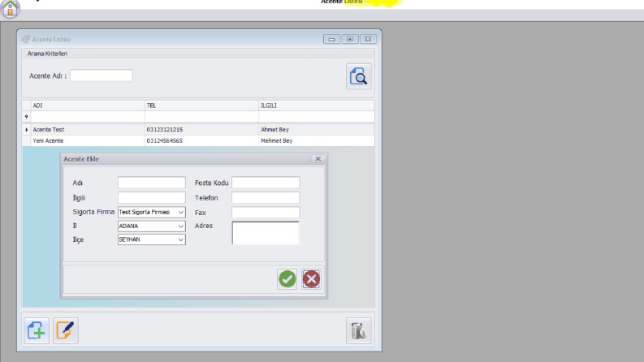Click the Adı input field
The image size is (644, 362).
[x=152, y=183]
